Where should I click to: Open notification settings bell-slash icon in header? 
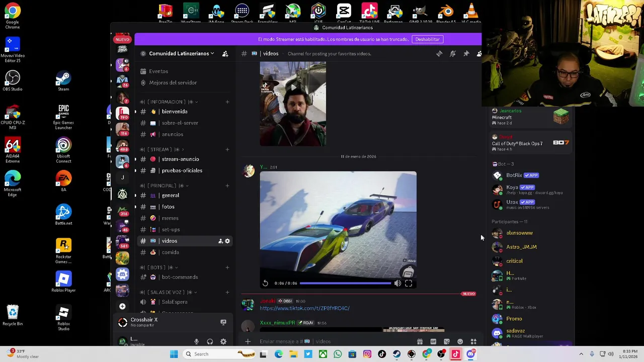tap(453, 54)
